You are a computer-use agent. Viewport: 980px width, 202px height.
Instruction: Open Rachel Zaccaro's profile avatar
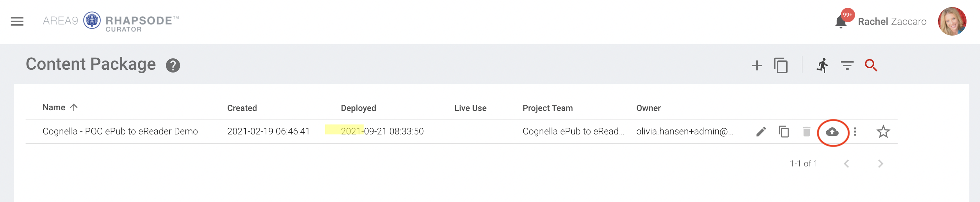952,21
